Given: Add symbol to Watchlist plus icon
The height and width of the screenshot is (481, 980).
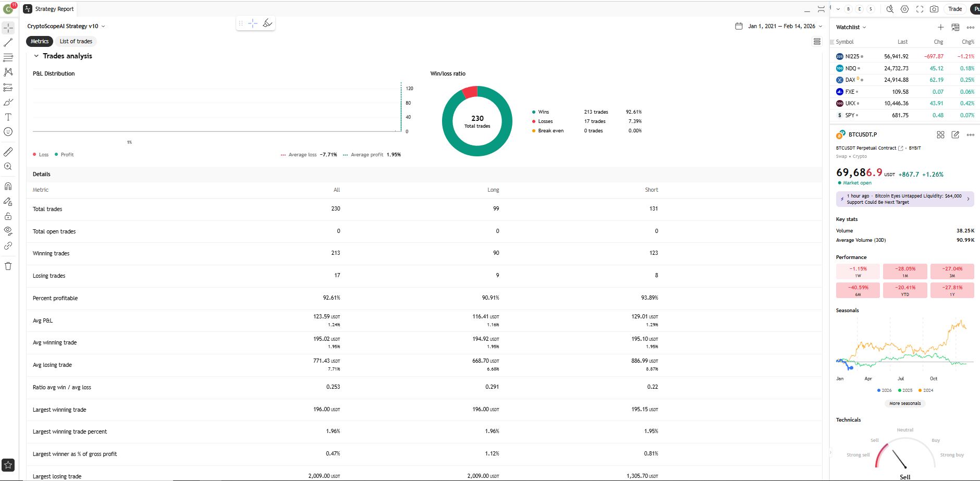Looking at the screenshot, I should point(940,27).
